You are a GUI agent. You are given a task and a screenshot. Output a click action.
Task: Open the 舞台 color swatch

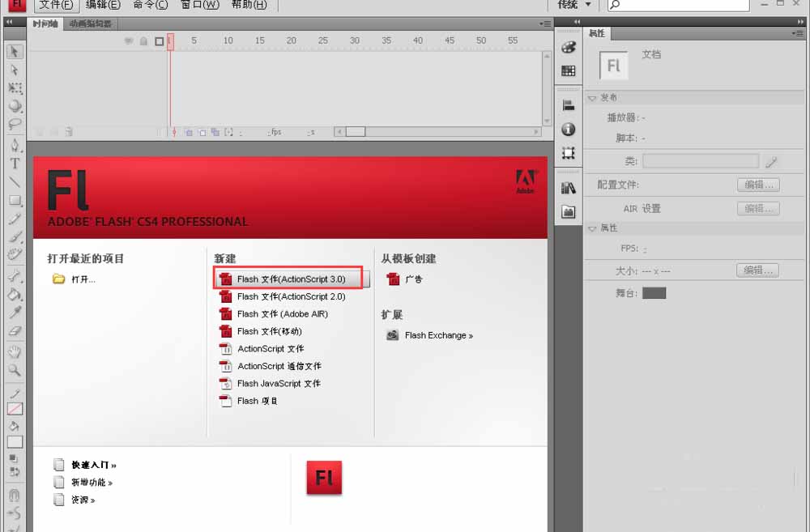pos(654,293)
